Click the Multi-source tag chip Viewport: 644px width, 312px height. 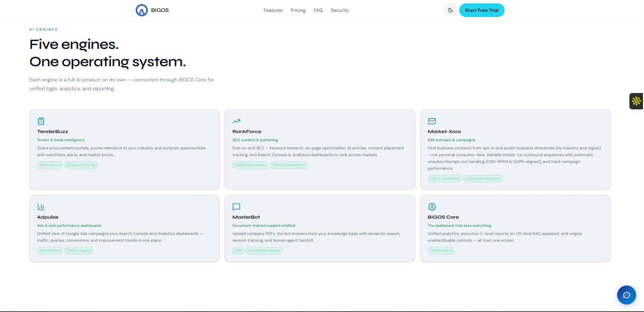(x=50, y=165)
